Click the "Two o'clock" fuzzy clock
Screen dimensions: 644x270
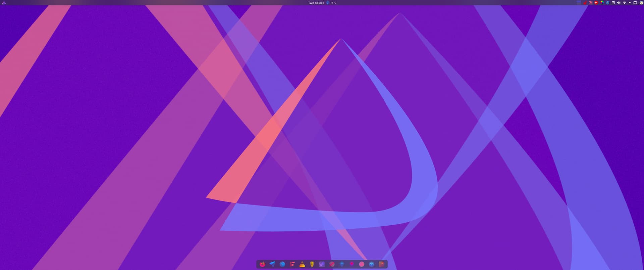pyautogui.click(x=316, y=3)
